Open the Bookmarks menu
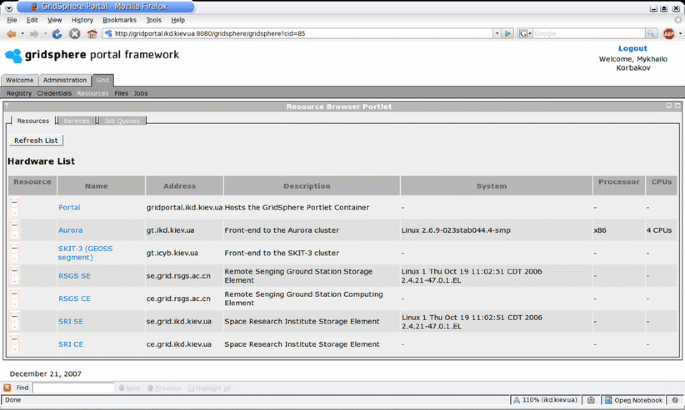The height and width of the screenshot is (410, 685). point(119,20)
